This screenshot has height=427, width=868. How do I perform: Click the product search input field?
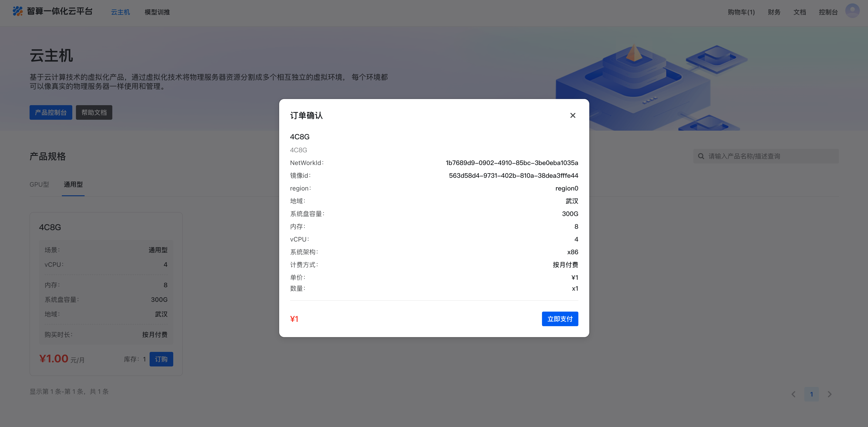tap(765, 156)
